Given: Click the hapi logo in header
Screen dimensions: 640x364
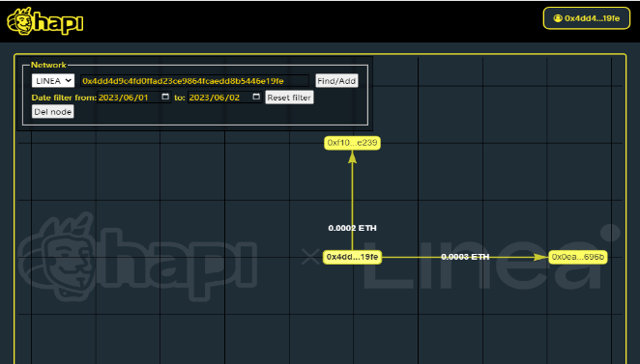Looking at the screenshot, I should tap(45, 21).
